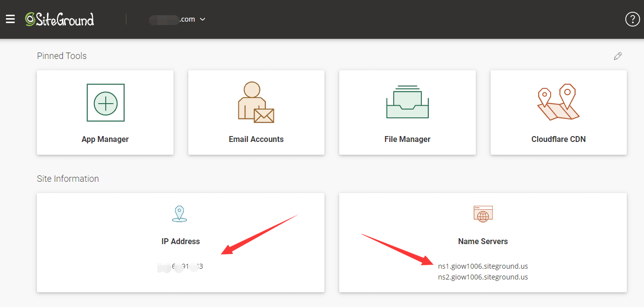Click the IP Address location pin icon
This screenshot has width=644, height=307.
[180, 214]
